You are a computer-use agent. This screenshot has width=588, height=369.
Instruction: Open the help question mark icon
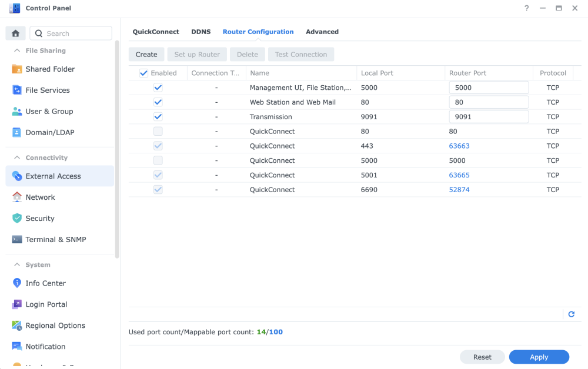click(x=526, y=8)
